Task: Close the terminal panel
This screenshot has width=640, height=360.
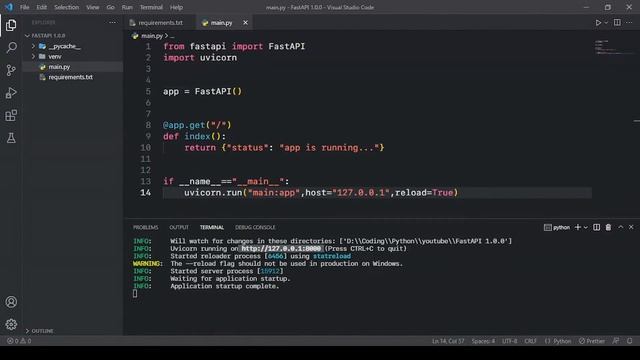Action: coord(631,227)
